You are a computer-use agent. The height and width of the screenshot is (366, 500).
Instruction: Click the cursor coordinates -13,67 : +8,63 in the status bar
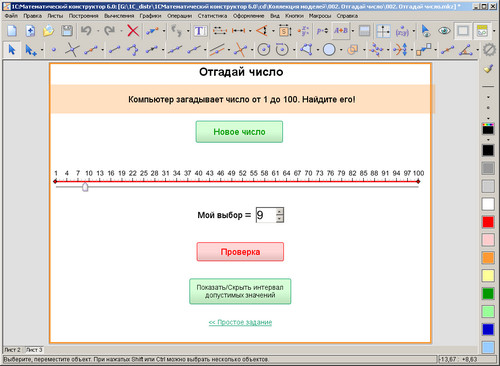pyautogui.click(x=458, y=359)
